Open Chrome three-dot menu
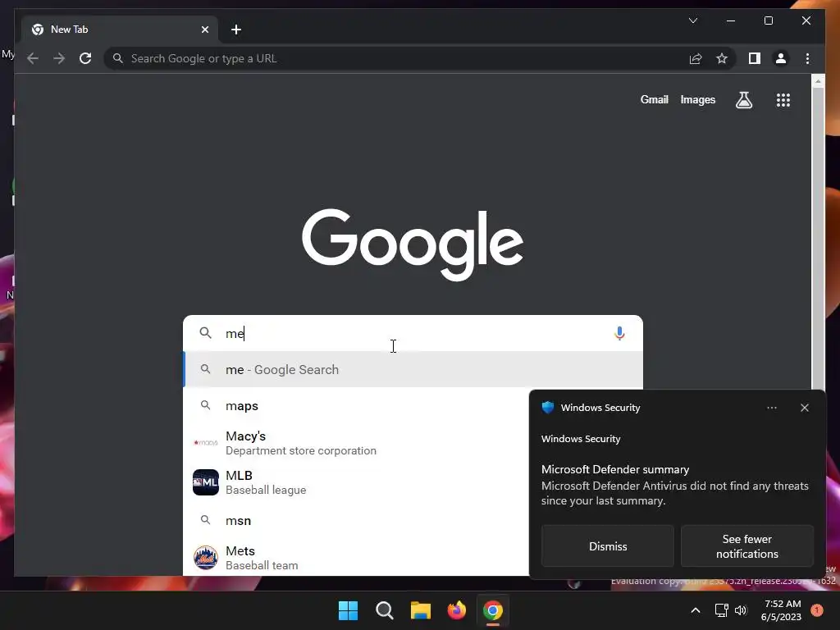This screenshot has height=630, width=840. 807,58
